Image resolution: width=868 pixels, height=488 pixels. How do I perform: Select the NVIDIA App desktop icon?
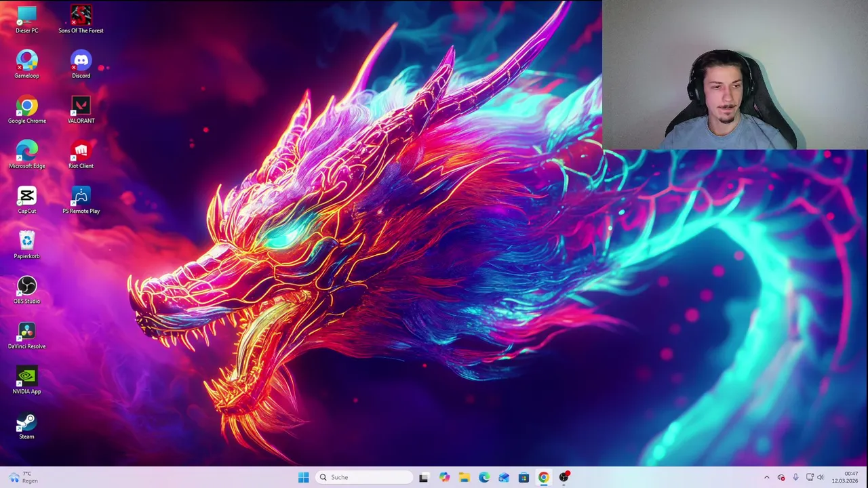pos(27,380)
